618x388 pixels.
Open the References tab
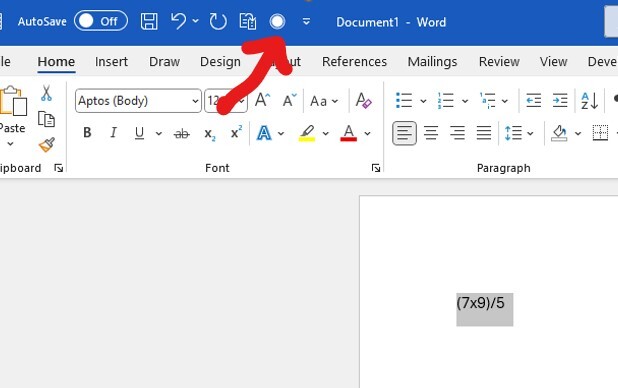[x=354, y=62]
